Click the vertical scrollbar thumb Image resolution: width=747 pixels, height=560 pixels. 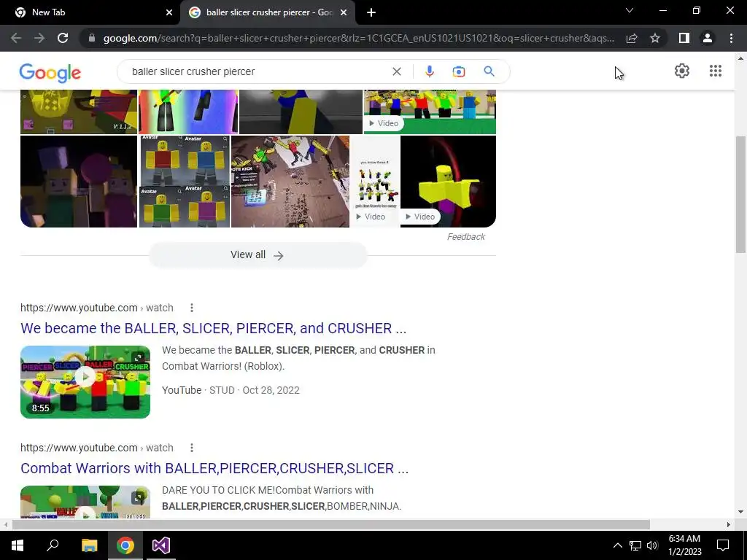click(x=740, y=194)
